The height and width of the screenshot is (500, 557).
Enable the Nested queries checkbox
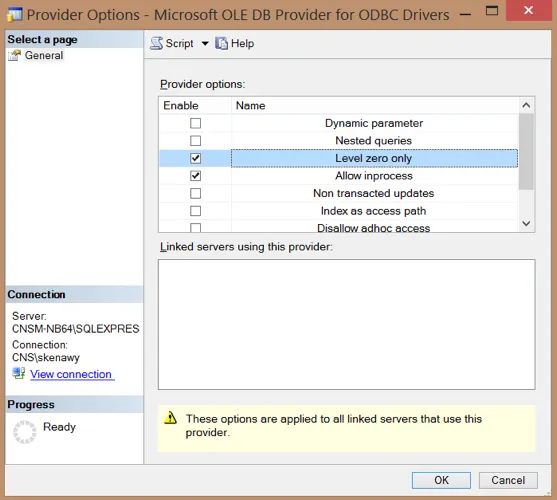tap(195, 141)
